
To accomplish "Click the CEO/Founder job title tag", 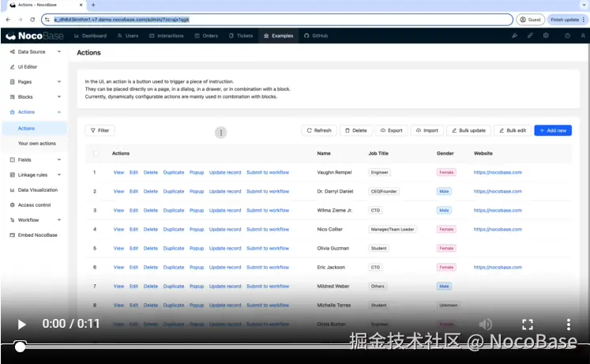I will [x=384, y=191].
